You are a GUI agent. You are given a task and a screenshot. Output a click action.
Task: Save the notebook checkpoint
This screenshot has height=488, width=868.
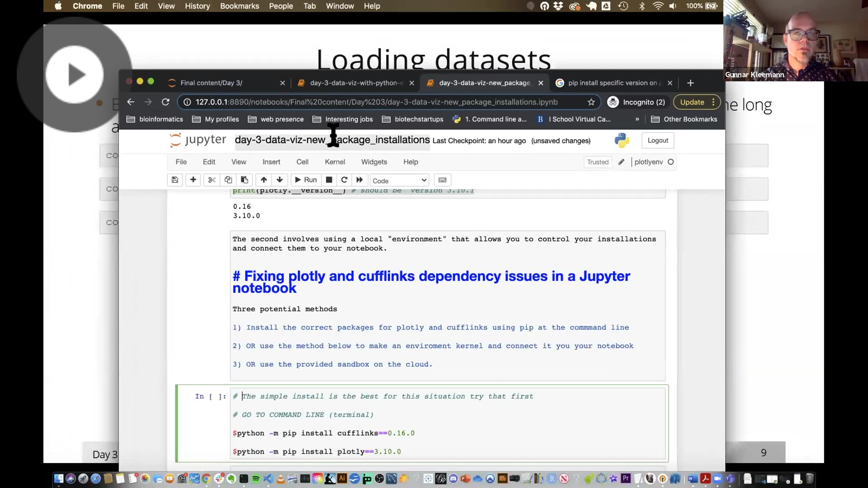(175, 180)
